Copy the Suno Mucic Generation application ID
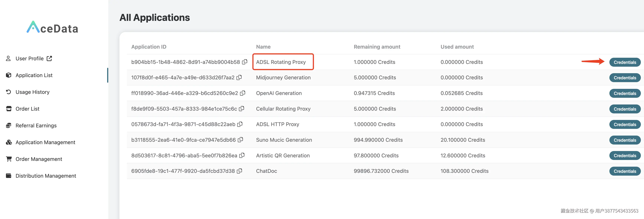The image size is (644, 219). pyautogui.click(x=240, y=140)
